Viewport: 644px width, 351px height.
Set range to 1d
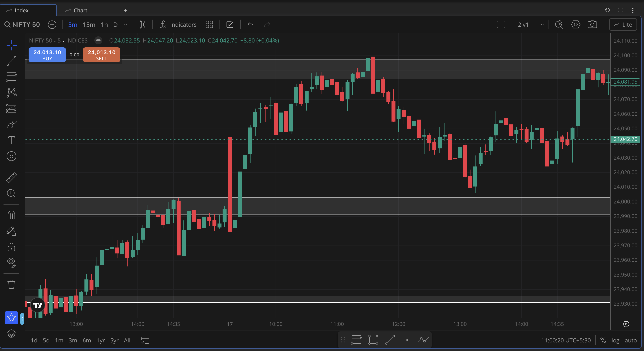point(34,340)
